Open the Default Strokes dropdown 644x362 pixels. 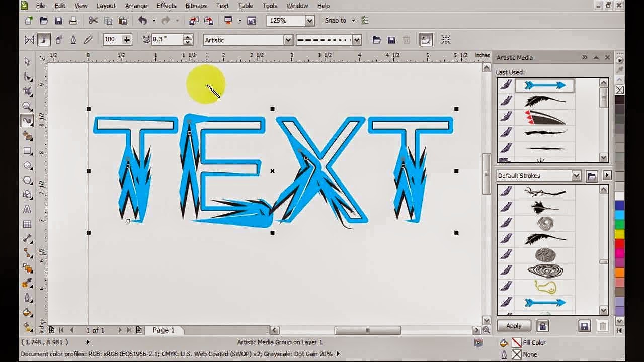(x=577, y=175)
